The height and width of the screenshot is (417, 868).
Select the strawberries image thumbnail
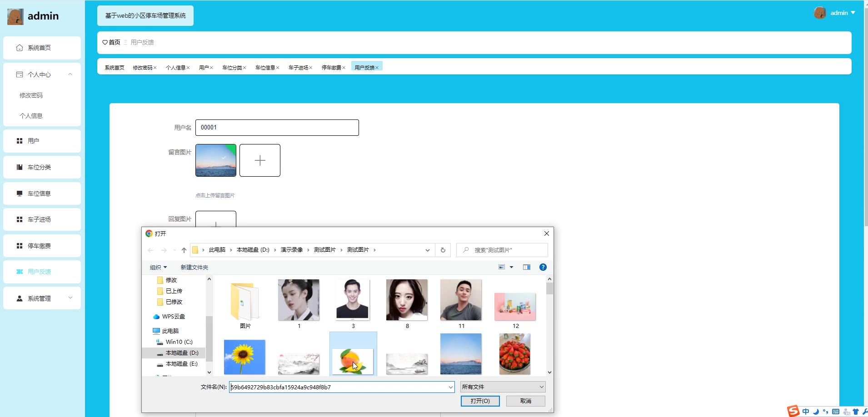[515, 354]
